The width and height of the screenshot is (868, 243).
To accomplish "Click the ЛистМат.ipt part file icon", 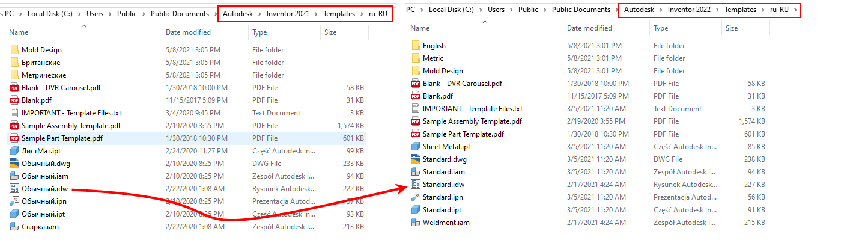I will coord(14,151).
